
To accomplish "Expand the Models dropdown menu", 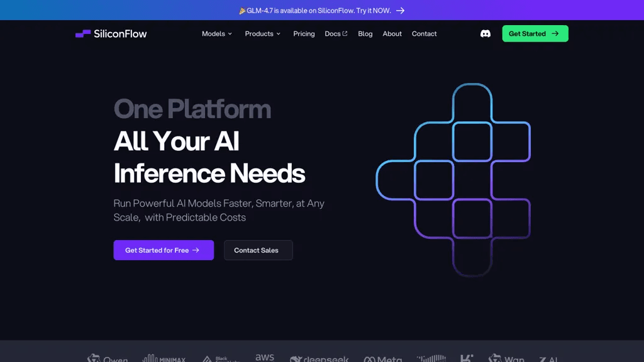I will coord(217,34).
